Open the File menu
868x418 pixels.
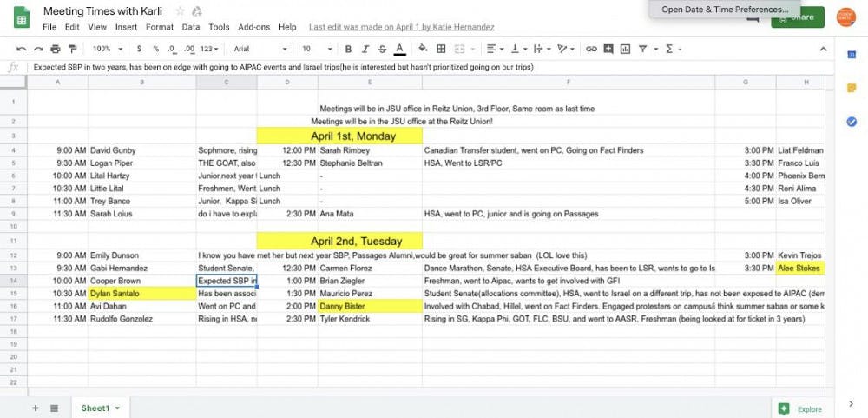(x=49, y=27)
